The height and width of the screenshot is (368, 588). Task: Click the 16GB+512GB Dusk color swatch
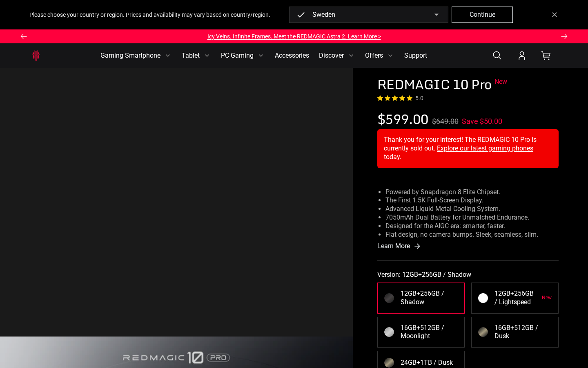[x=483, y=332]
